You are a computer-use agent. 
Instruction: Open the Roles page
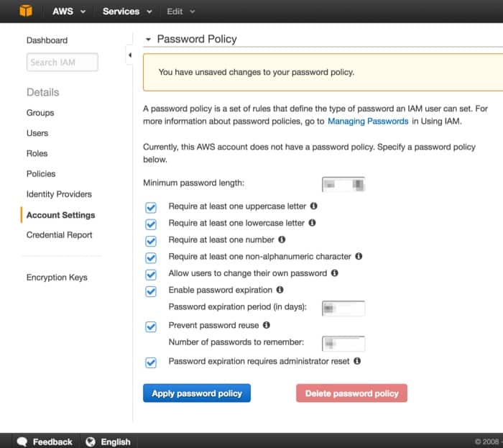pos(37,153)
